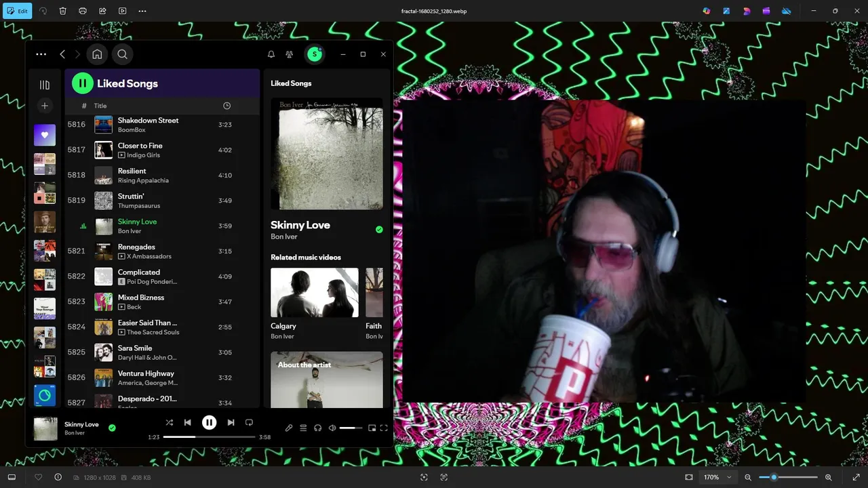Viewport: 868px width, 488px height.
Task: Click the adjacent text-scan icon in status bar
Action: coord(444,477)
